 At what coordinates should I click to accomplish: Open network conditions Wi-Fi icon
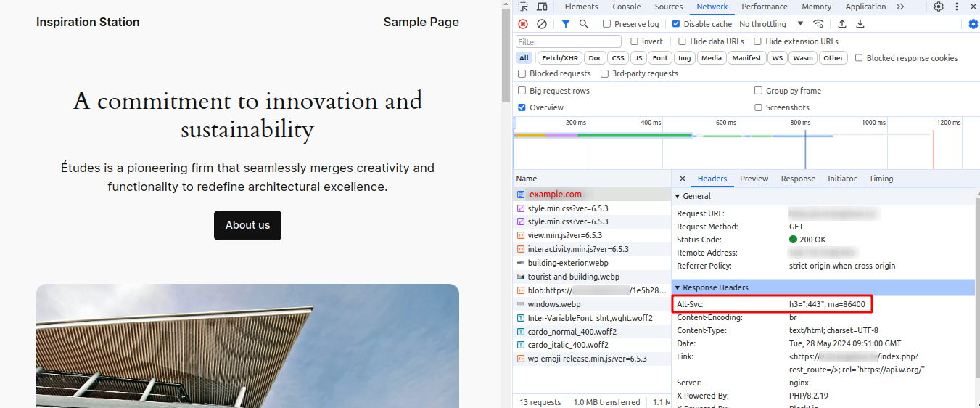pos(819,24)
